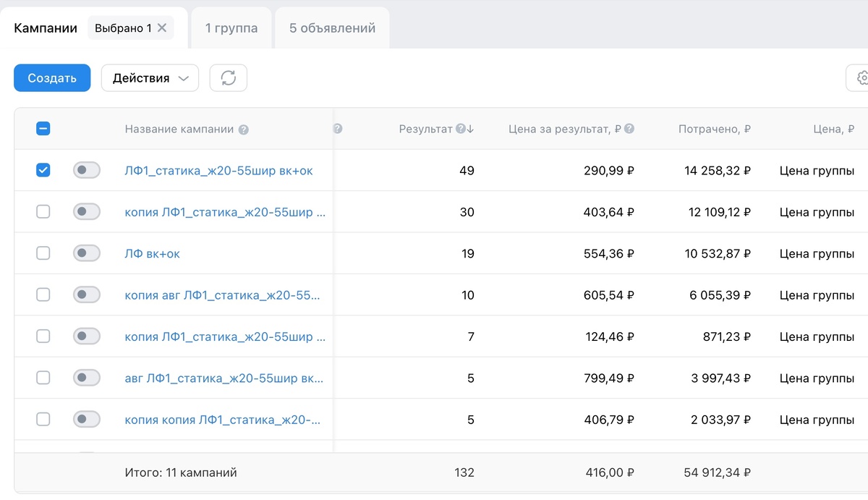Click sort arrow on Результат column

tap(470, 130)
